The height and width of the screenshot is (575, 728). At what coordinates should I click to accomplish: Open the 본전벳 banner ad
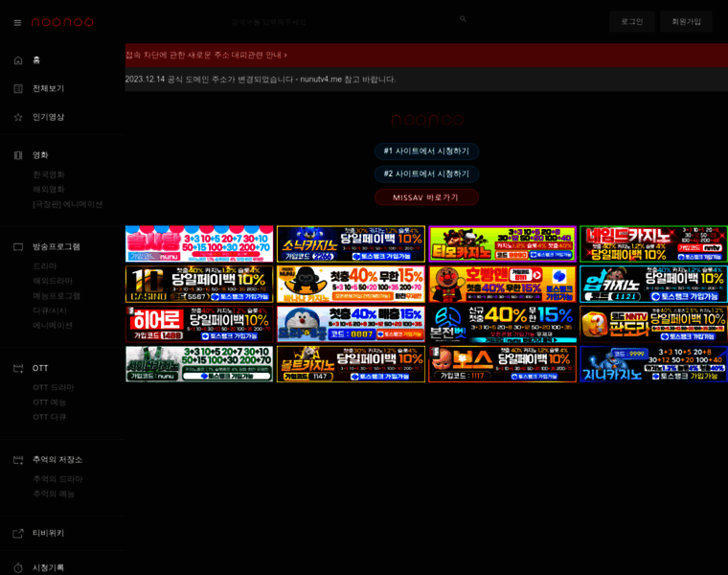(x=502, y=324)
